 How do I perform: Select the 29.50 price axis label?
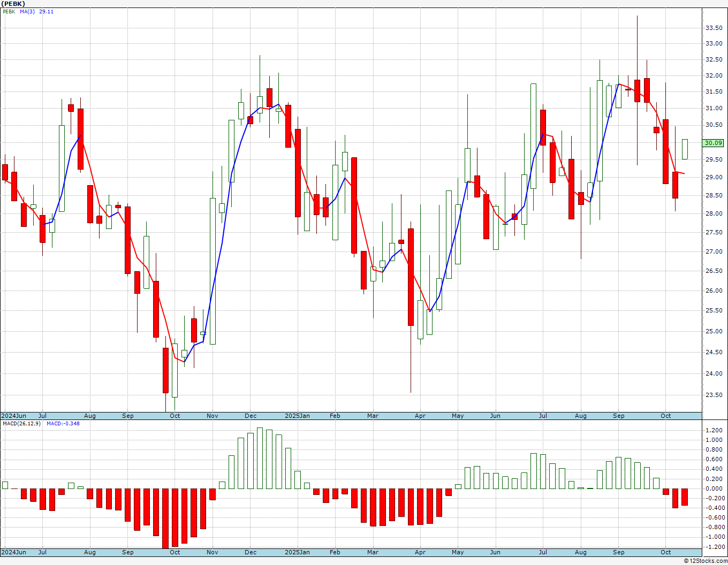pos(714,159)
